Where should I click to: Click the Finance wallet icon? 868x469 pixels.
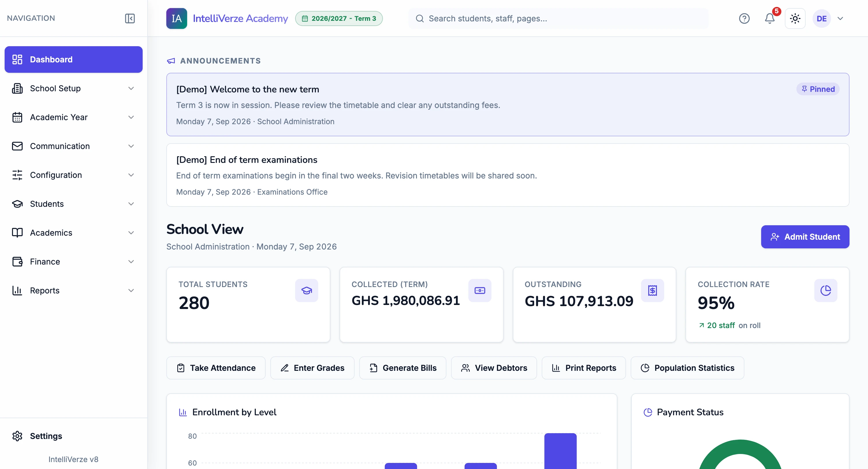click(17, 261)
